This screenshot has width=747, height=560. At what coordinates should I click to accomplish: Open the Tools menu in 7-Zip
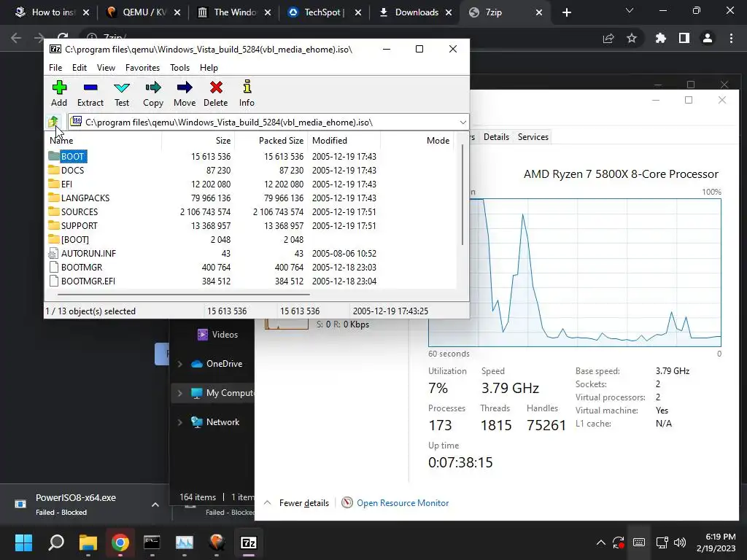[x=179, y=68]
